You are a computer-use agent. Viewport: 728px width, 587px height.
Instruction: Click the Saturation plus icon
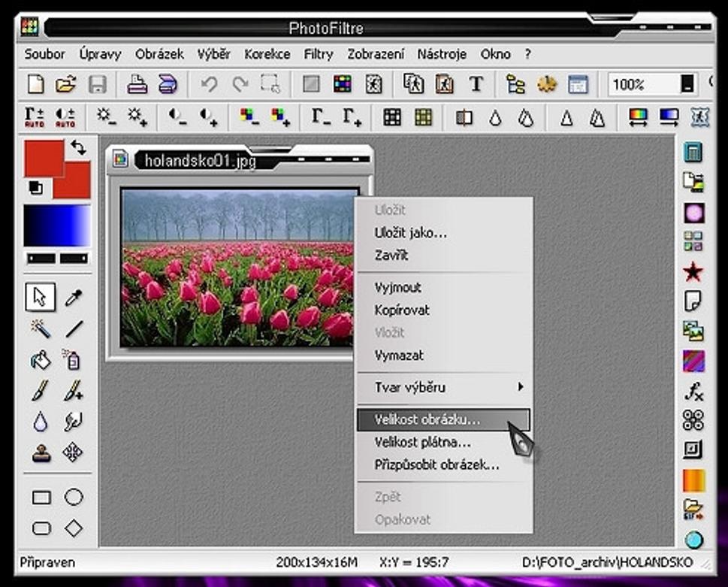[280, 117]
